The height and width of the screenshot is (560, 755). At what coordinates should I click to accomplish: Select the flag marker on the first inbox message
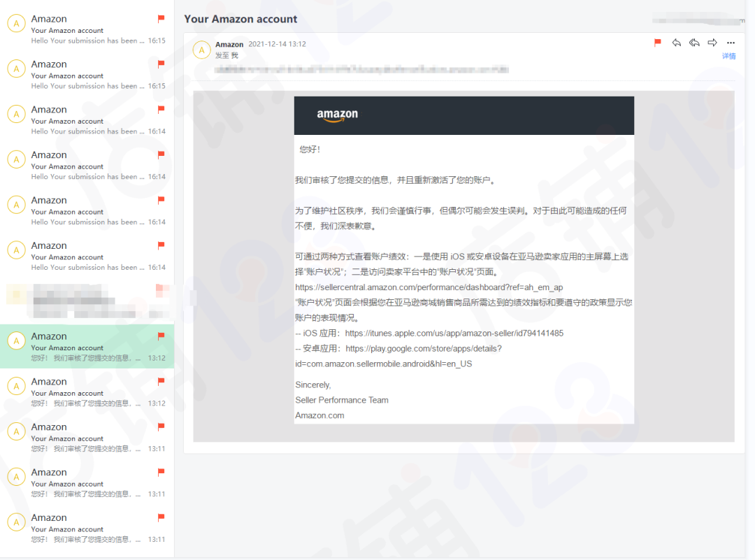coord(161,20)
